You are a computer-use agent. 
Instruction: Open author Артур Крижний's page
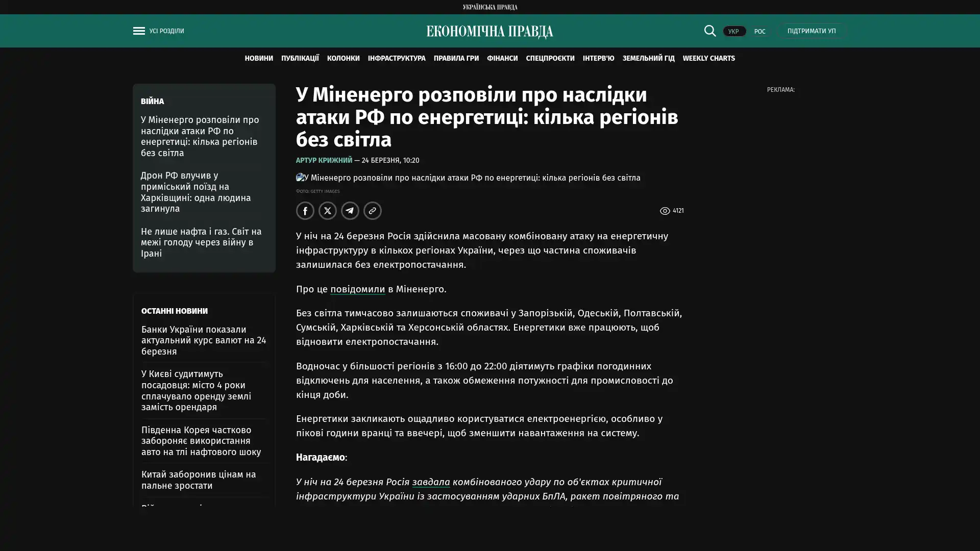coord(324,161)
